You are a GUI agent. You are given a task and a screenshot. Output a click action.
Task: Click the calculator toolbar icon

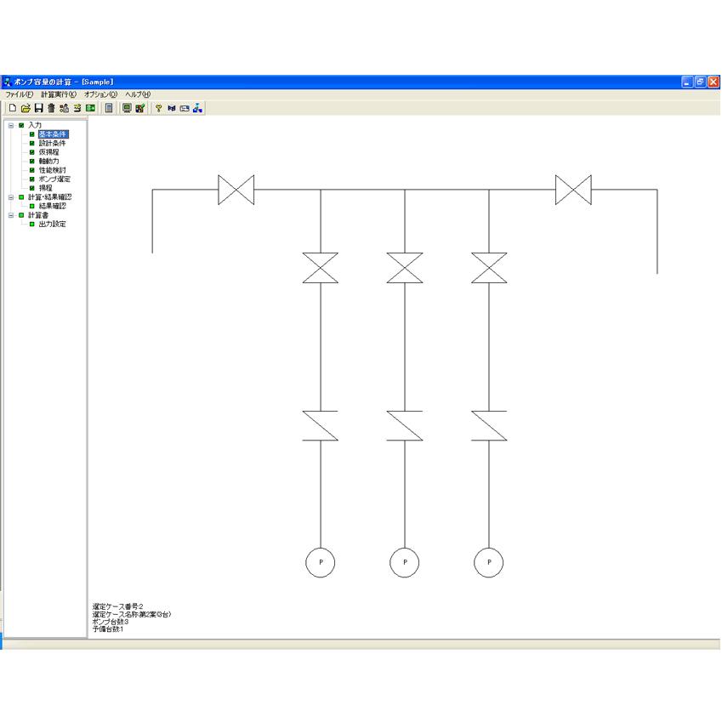pyautogui.click(x=109, y=108)
